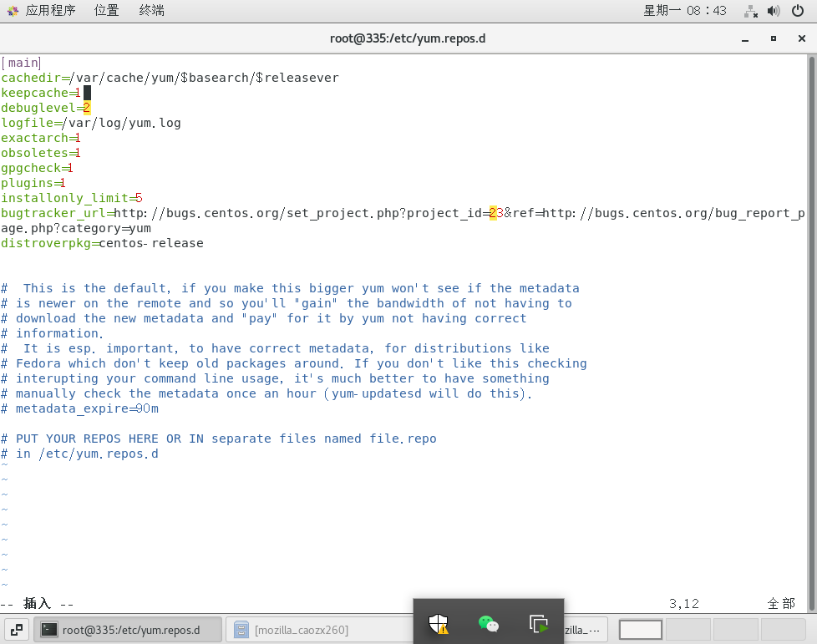Click the terminal icon in the taskbar entry

49,630
